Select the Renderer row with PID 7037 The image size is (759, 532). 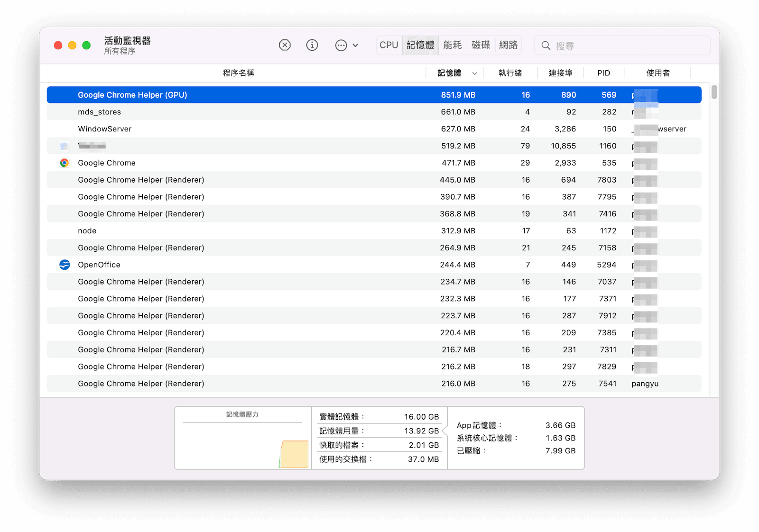click(374, 282)
